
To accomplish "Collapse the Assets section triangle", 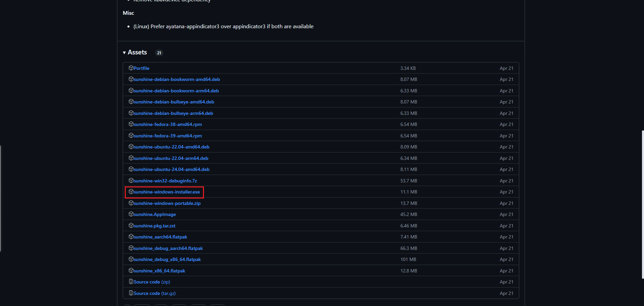I will tap(124, 53).
